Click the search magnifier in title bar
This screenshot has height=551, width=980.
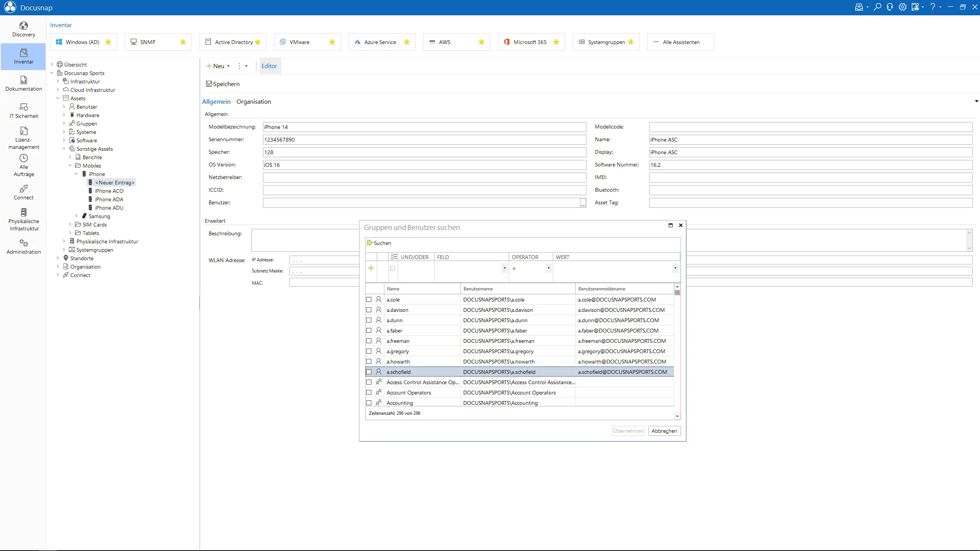(877, 7)
